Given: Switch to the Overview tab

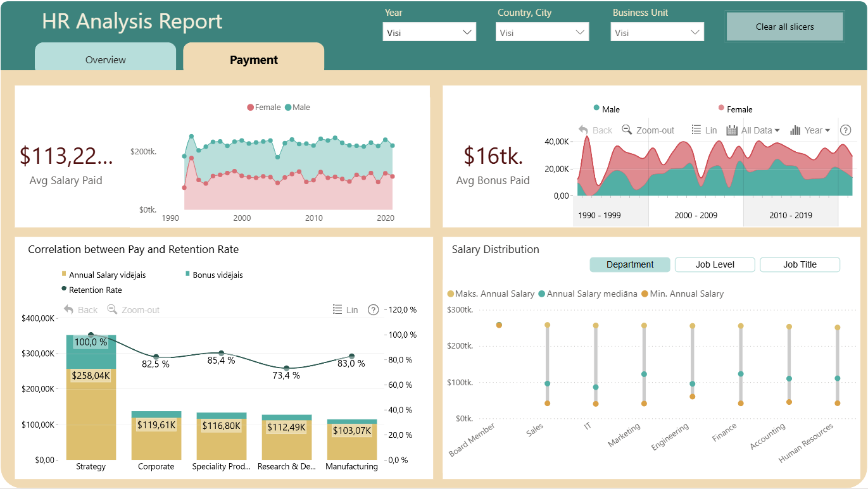Looking at the screenshot, I should coord(106,57).
